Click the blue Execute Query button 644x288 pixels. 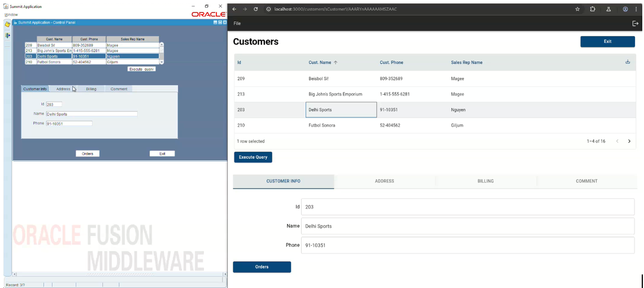[253, 157]
